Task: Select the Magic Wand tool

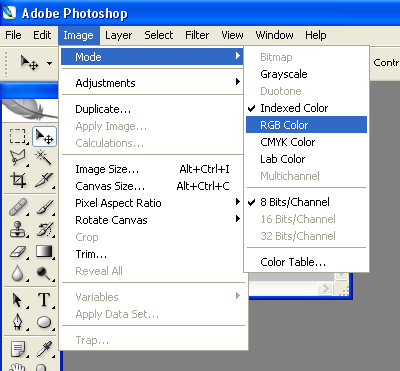Action: coord(44,157)
